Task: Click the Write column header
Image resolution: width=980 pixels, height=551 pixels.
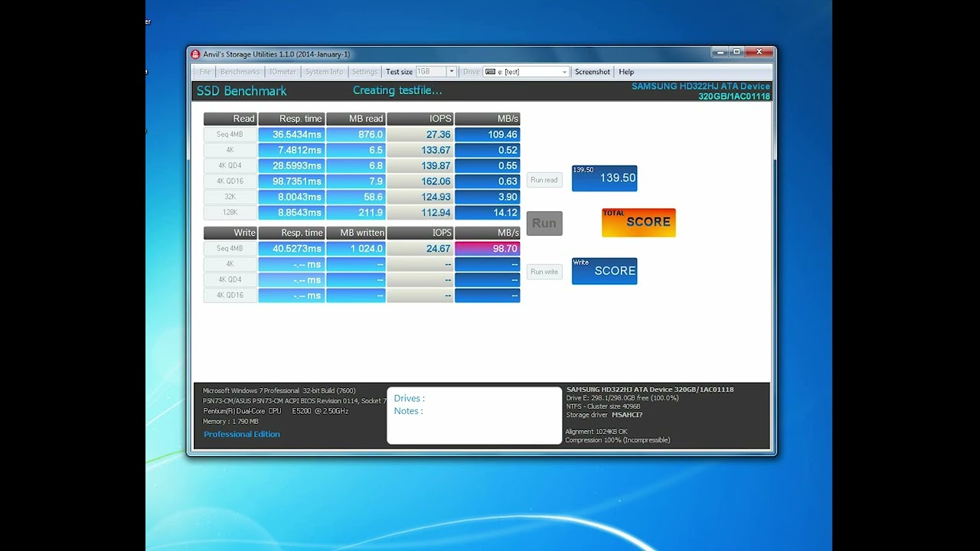Action: [x=230, y=233]
